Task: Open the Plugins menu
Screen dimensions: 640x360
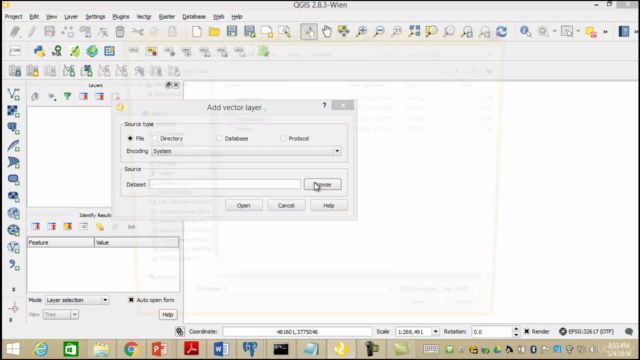Action: 120,17
